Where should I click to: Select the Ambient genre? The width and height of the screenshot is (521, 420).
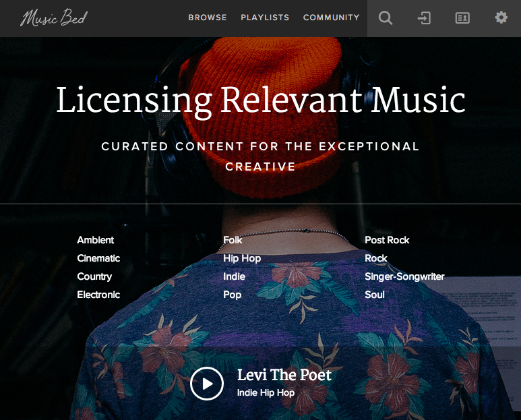tap(95, 240)
